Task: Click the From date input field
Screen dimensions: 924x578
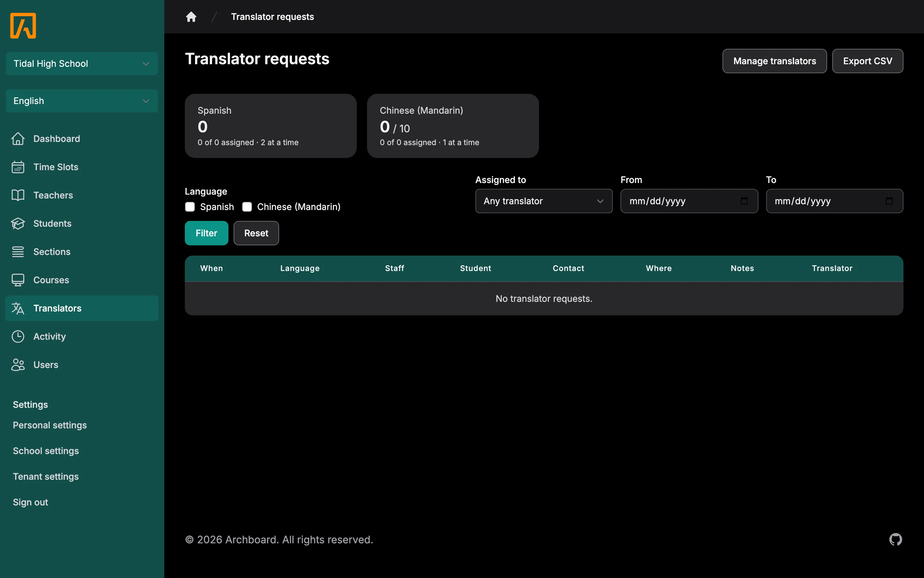Action: point(689,201)
